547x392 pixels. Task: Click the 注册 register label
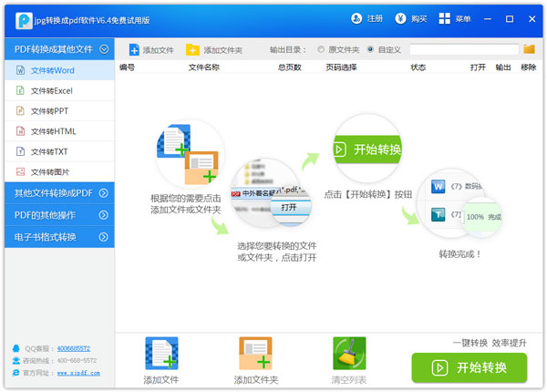click(375, 18)
